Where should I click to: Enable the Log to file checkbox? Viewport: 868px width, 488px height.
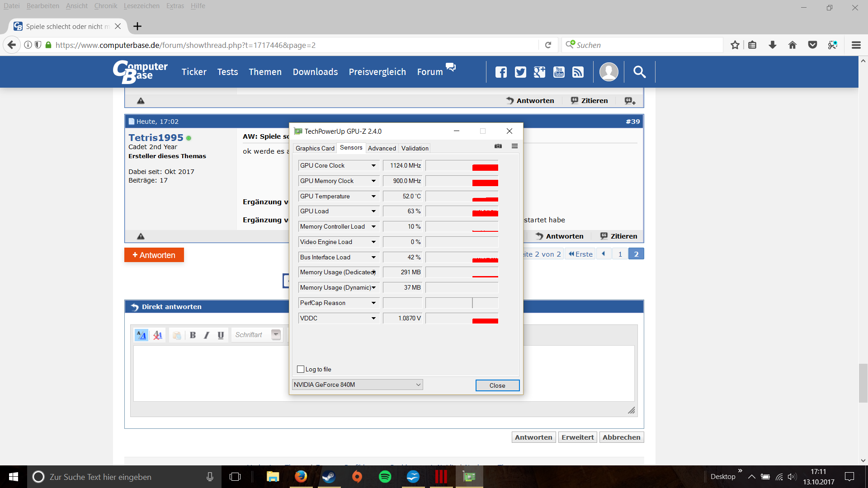coord(301,369)
